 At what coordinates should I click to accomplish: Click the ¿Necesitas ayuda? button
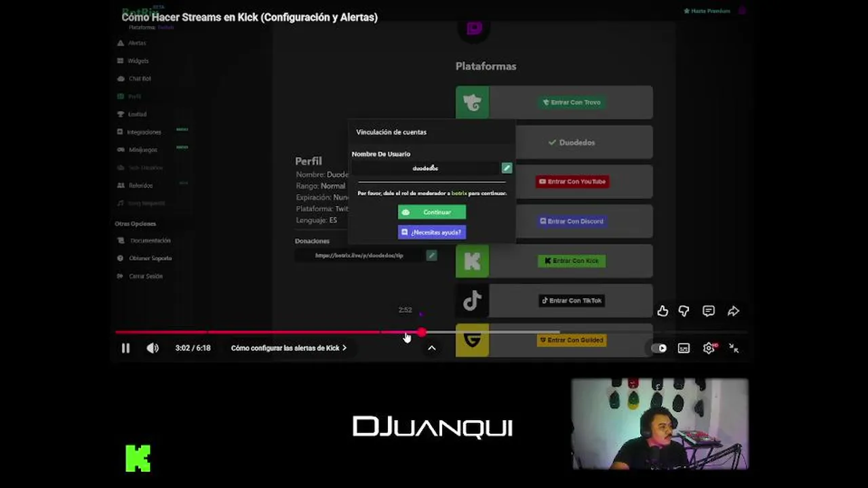[x=432, y=232]
